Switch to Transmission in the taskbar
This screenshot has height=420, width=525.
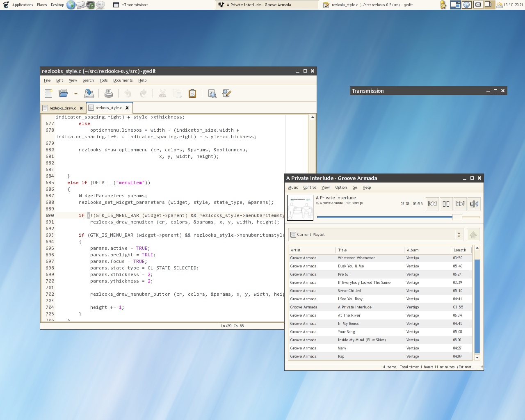(x=162, y=5)
